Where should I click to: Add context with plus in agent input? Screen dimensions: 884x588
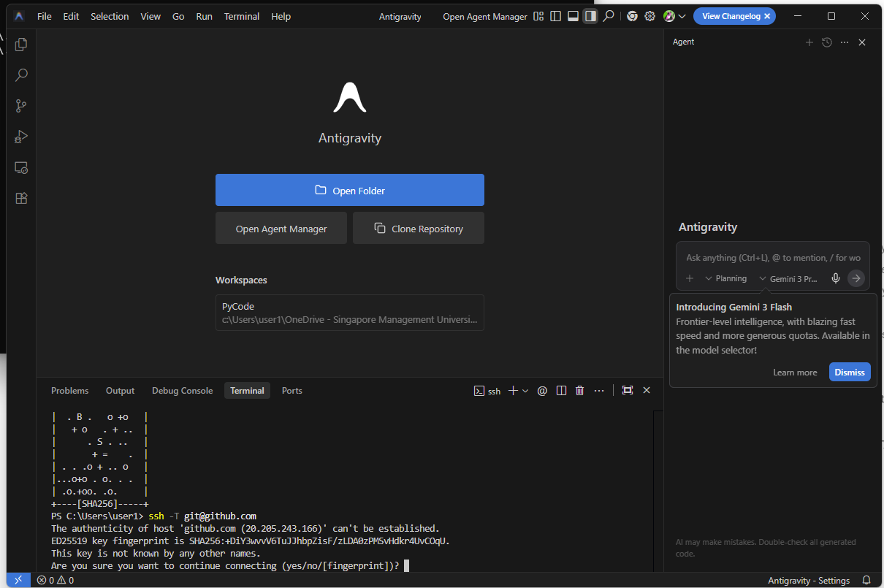690,278
